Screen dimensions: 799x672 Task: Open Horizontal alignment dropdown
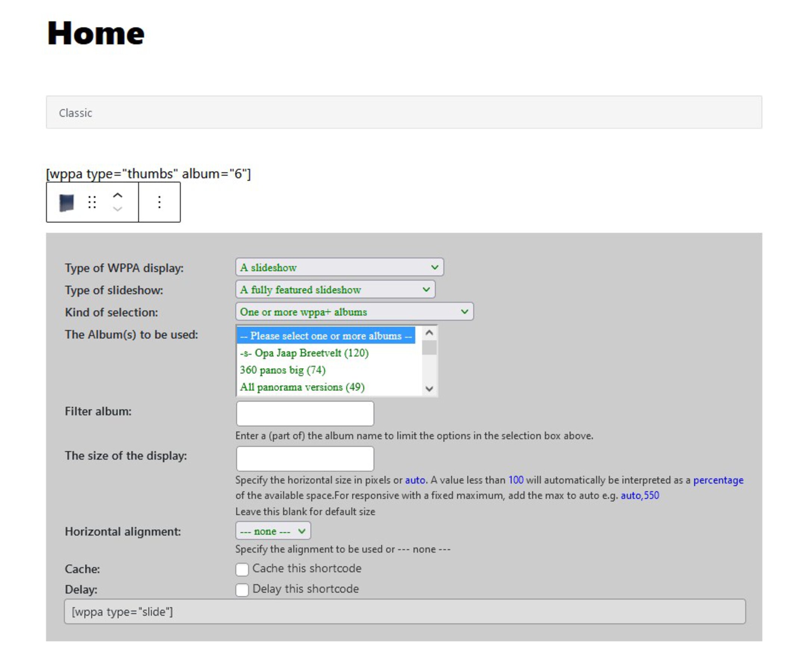pyautogui.click(x=273, y=531)
